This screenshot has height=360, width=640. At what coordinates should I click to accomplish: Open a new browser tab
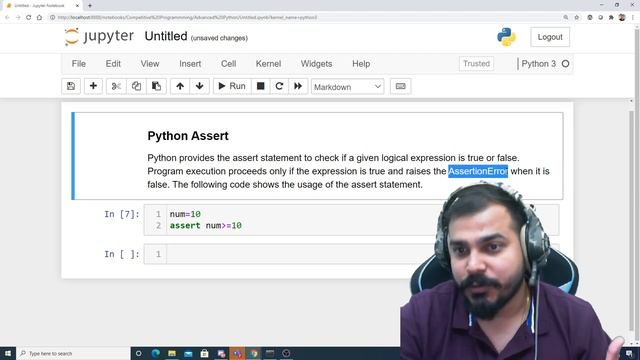(x=90, y=6)
